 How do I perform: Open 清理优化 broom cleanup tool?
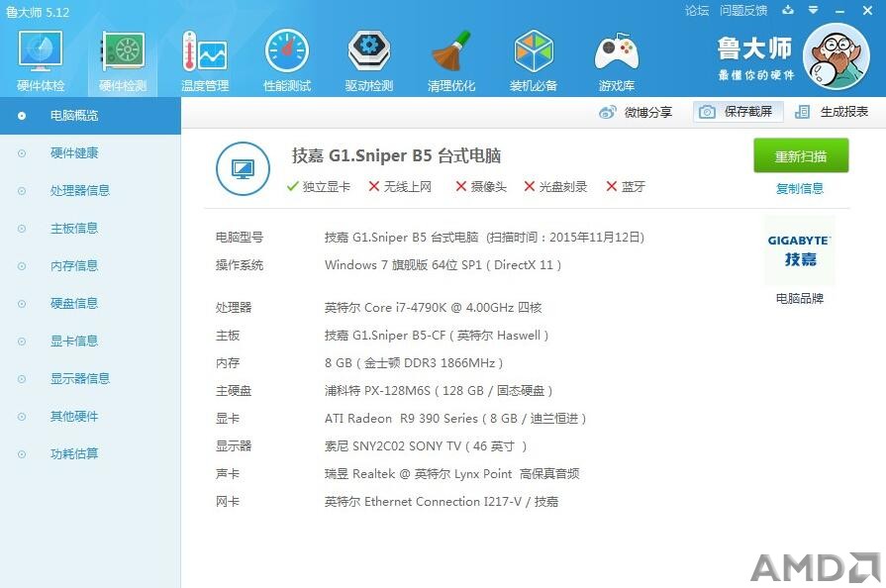(x=450, y=61)
